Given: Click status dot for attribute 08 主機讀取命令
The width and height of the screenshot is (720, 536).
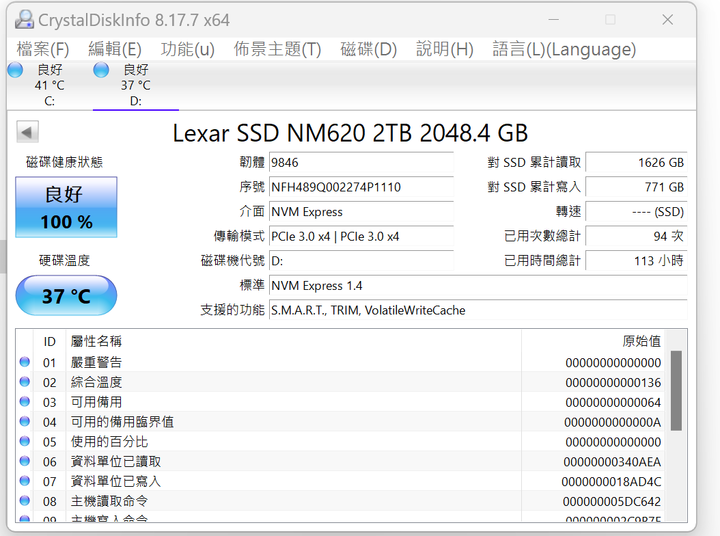Looking at the screenshot, I should click(x=25, y=501).
